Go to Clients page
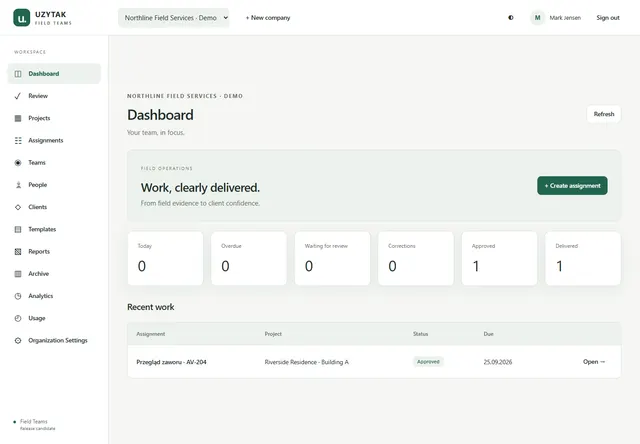 click(54, 207)
